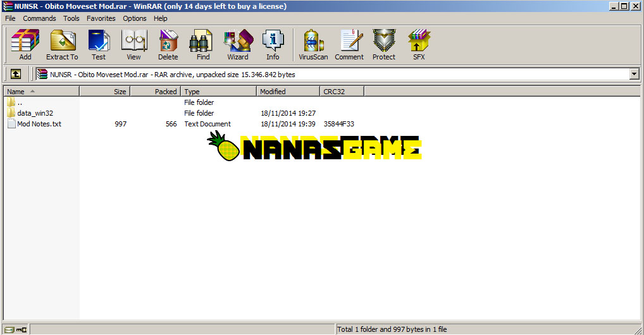The width and height of the screenshot is (644, 335).
Task: Launch the Wizard toolbar icon
Action: click(x=238, y=40)
